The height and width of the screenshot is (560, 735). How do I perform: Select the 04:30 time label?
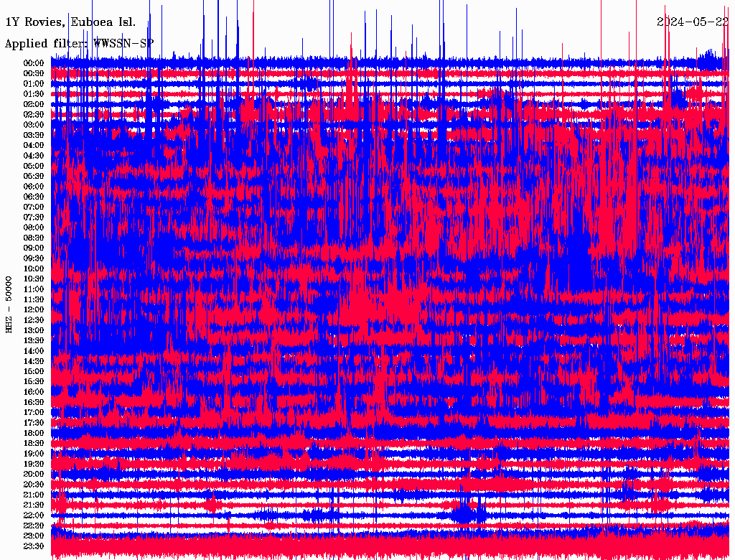pos(34,156)
